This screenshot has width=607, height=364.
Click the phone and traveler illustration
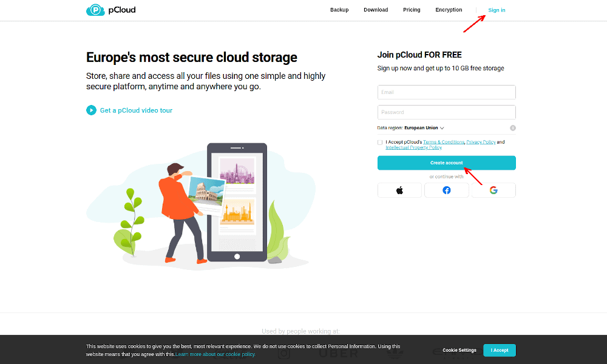click(201, 205)
